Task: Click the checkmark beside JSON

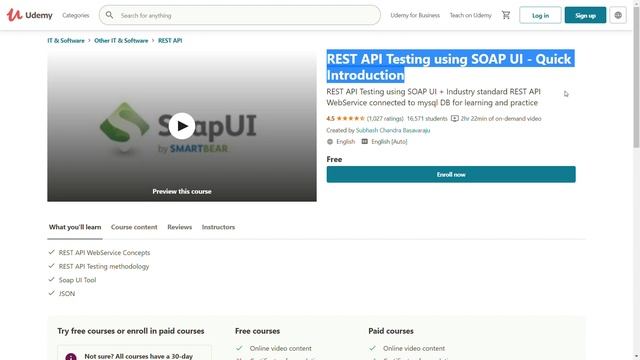Action: click(x=51, y=293)
